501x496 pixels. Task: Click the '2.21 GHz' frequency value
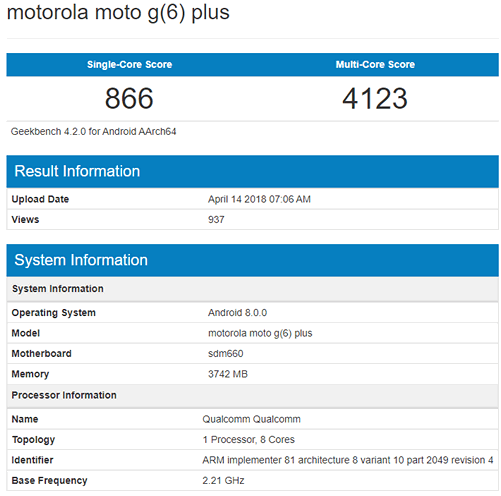[x=223, y=481]
